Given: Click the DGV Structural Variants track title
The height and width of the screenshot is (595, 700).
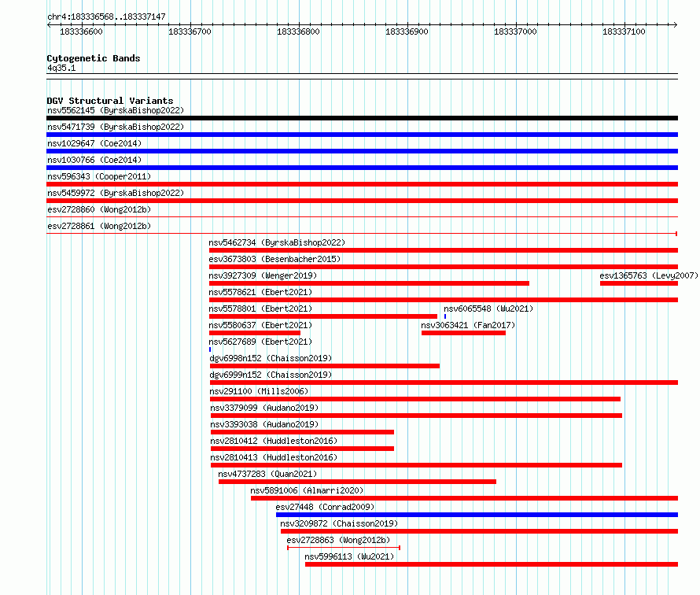Looking at the screenshot, I should click(x=110, y=101).
